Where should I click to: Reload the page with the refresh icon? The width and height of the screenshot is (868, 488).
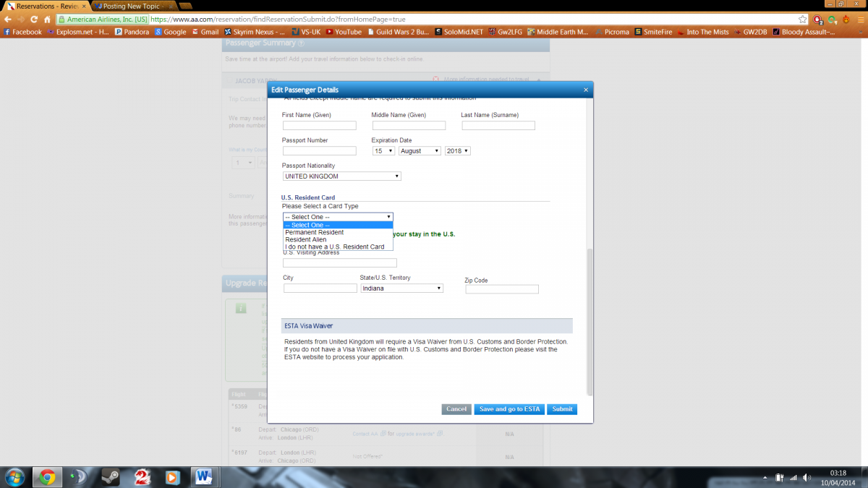pos(33,20)
